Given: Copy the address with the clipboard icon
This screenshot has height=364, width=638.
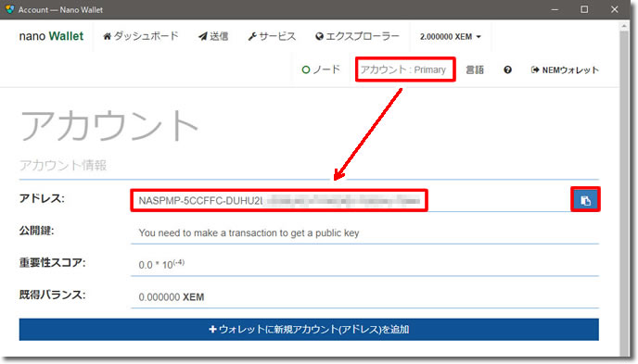Looking at the screenshot, I should tap(585, 200).
